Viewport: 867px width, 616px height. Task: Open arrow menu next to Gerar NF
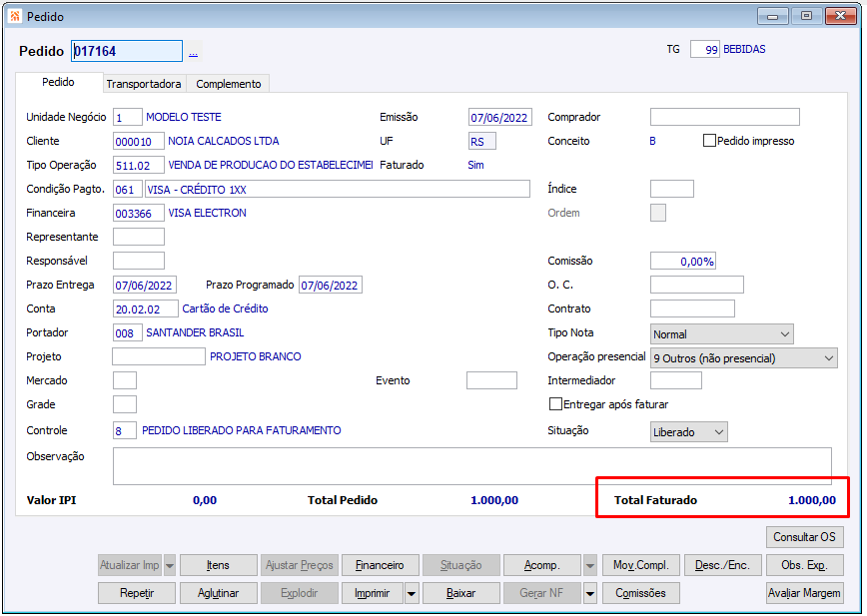(590, 593)
